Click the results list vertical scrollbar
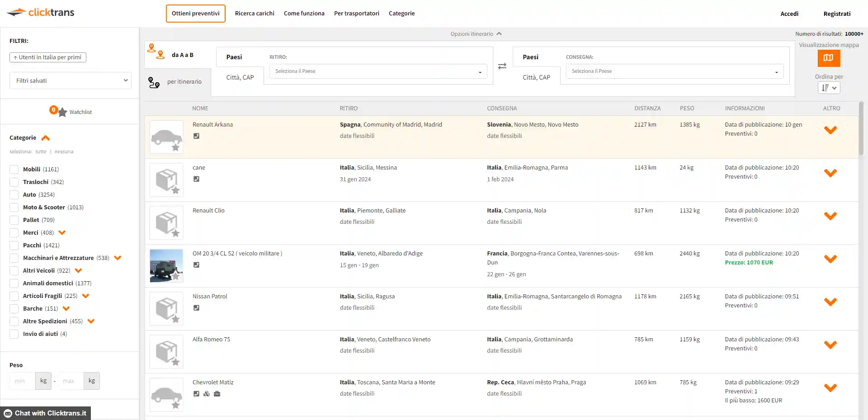The image size is (868, 420). pos(861,131)
